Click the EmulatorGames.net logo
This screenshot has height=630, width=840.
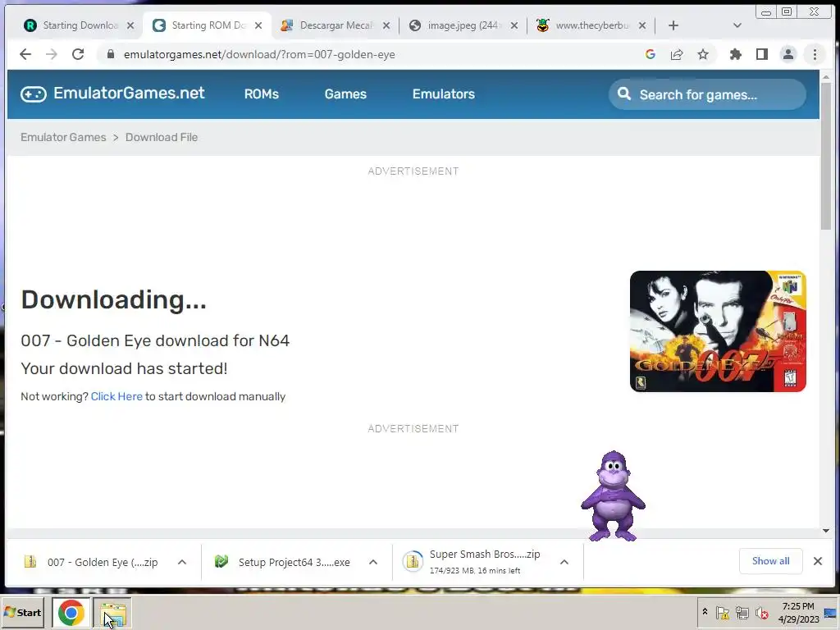click(112, 94)
